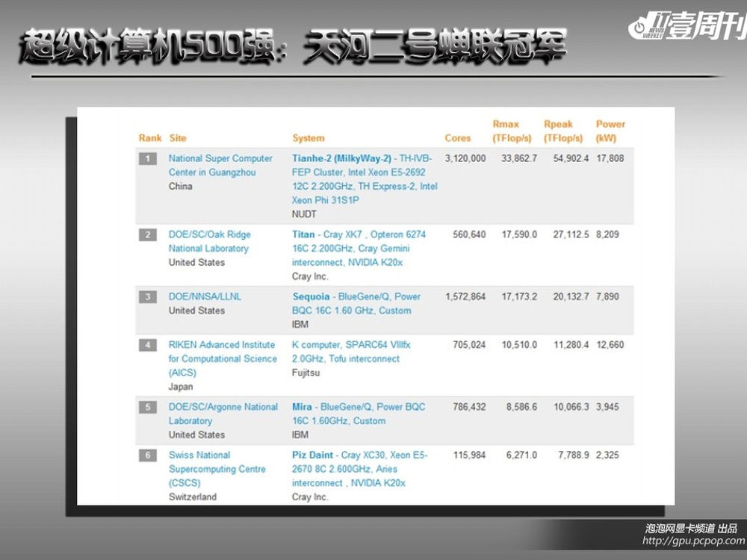Follow the K computer SPARC64 system link

351,352
